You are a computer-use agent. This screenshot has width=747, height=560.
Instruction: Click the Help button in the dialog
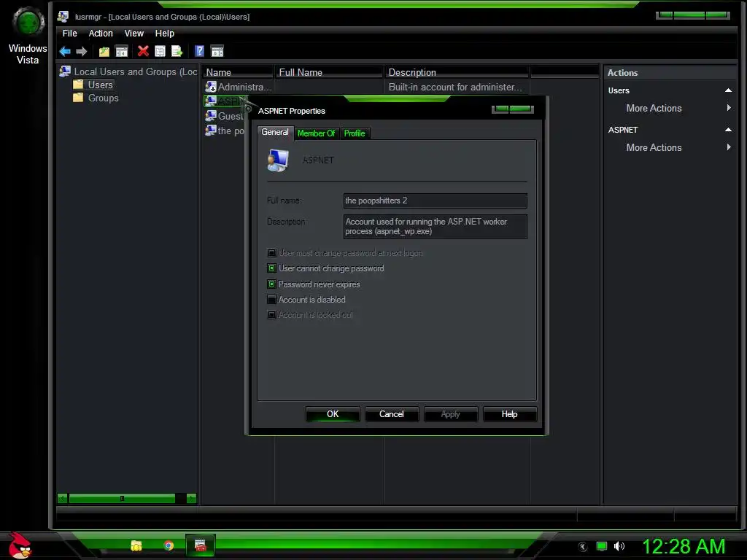point(509,414)
